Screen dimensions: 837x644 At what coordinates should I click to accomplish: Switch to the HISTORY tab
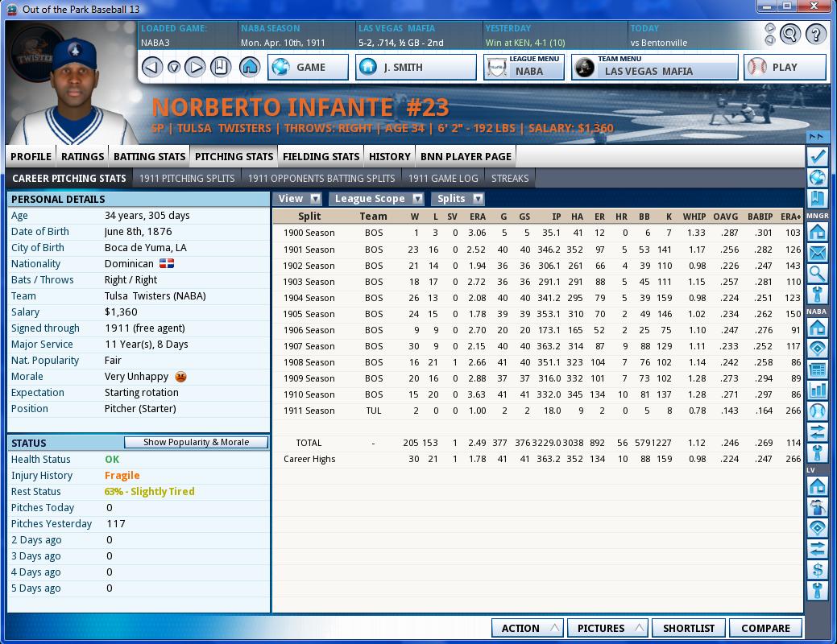[390, 156]
